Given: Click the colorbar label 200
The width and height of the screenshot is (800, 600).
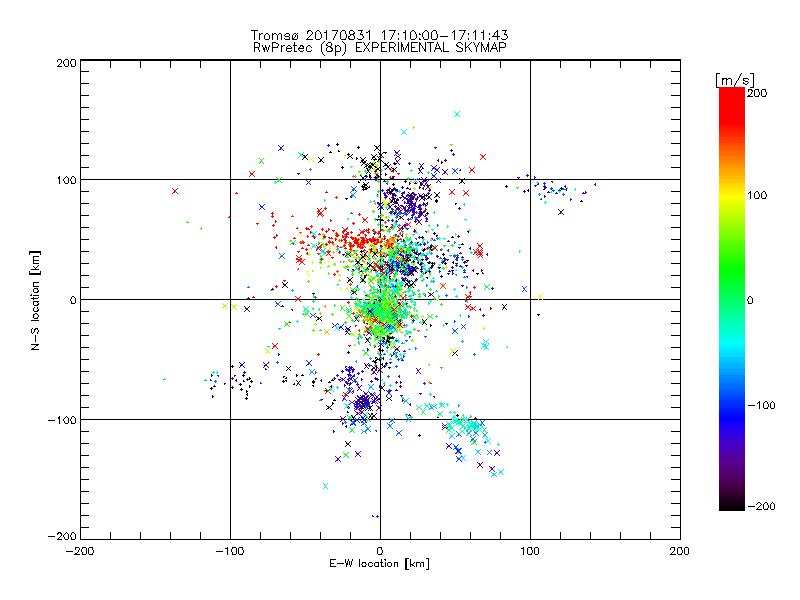Looking at the screenshot, I should point(757,93).
